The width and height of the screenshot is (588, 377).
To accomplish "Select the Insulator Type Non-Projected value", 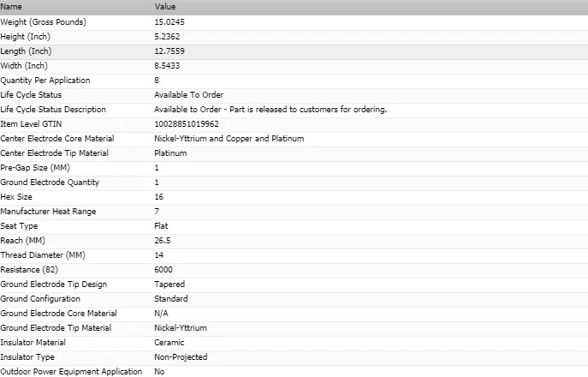I will (x=181, y=357).
